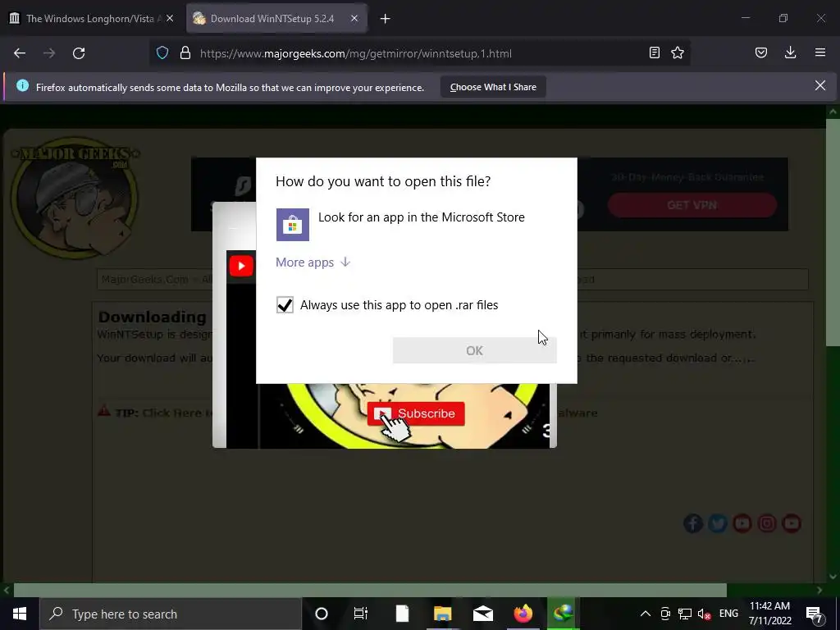Screen dimensions: 840x630
Task: Click the Type here to search box
Action: (171, 614)
